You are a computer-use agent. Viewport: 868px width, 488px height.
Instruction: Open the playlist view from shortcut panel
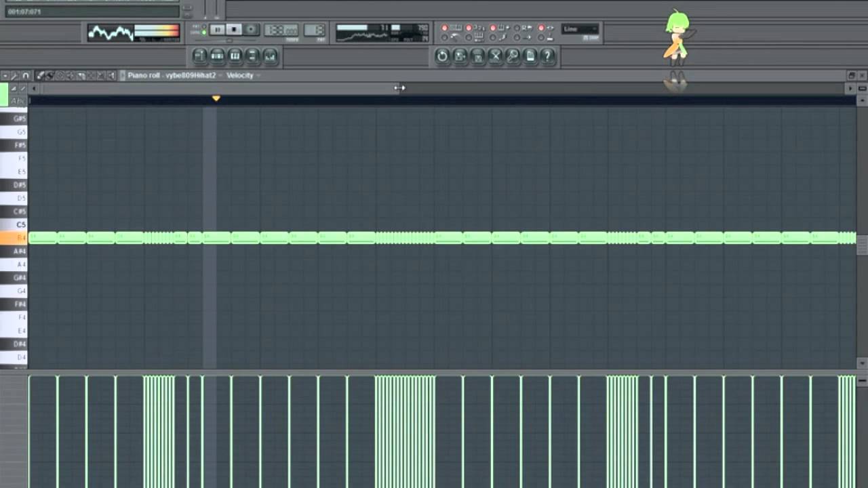[x=200, y=56]
